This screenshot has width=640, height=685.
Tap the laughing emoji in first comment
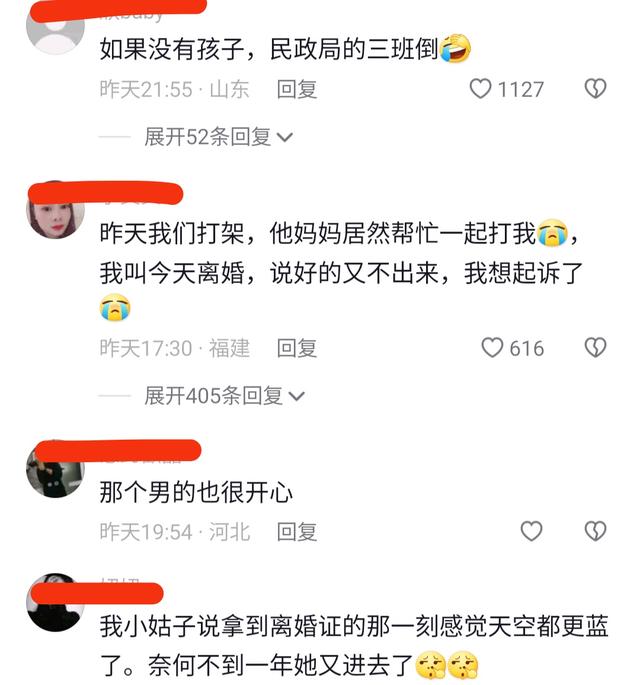[455, 48]
